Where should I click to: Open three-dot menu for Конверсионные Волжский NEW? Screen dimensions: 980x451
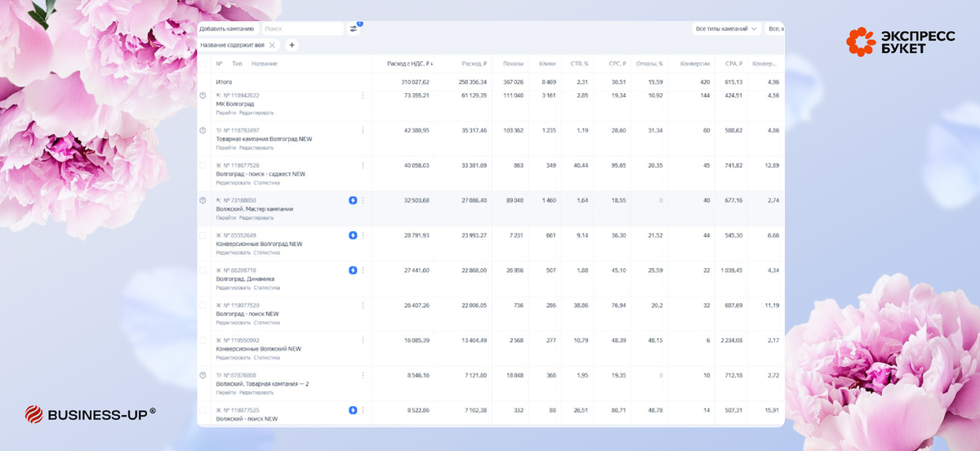click(363, 340)
